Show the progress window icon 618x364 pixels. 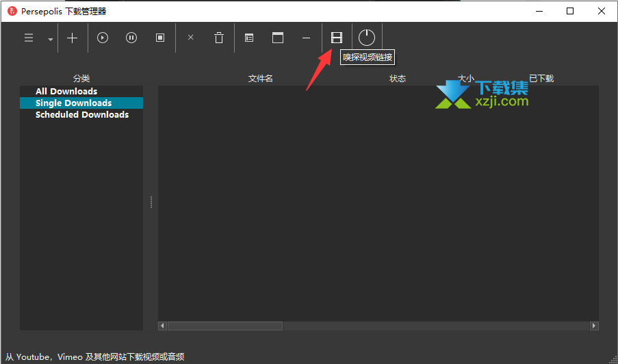point(278,38)
